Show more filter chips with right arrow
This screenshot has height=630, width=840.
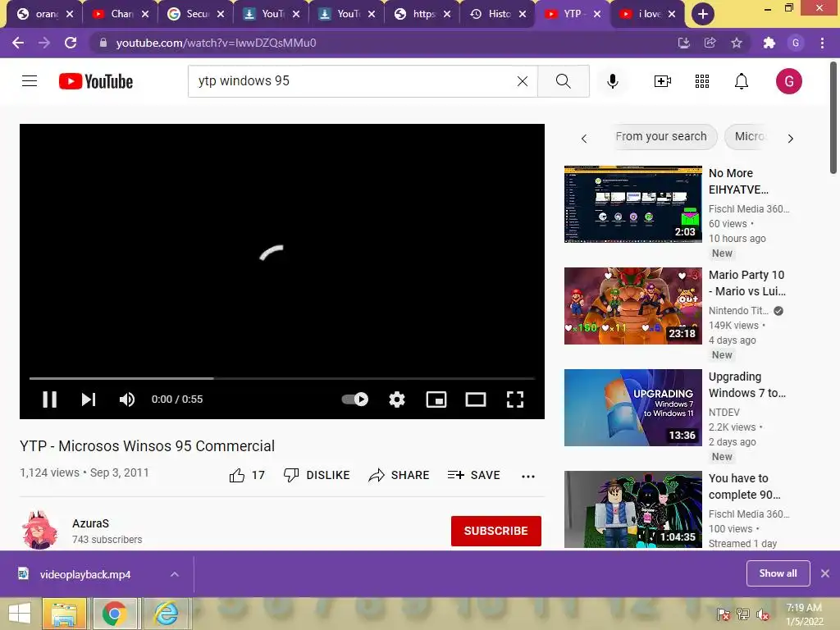click(790, 138)
